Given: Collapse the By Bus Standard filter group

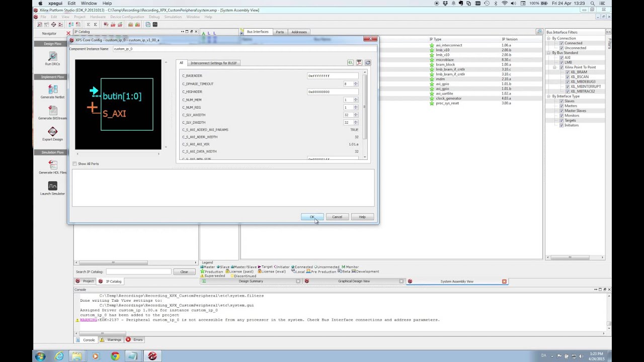Looking at the screenshot, I should [549, 53].
